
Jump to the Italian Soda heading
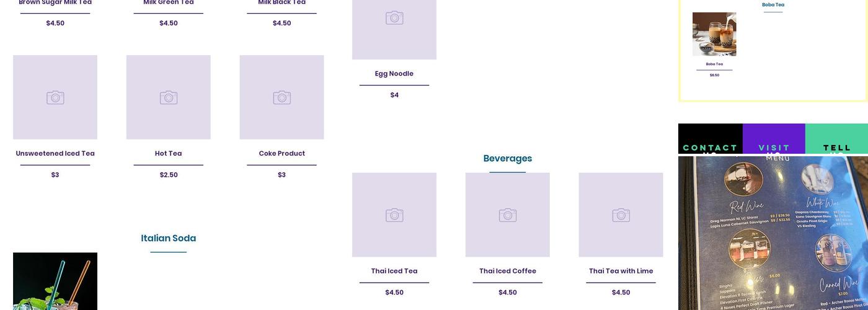[169, 238]
